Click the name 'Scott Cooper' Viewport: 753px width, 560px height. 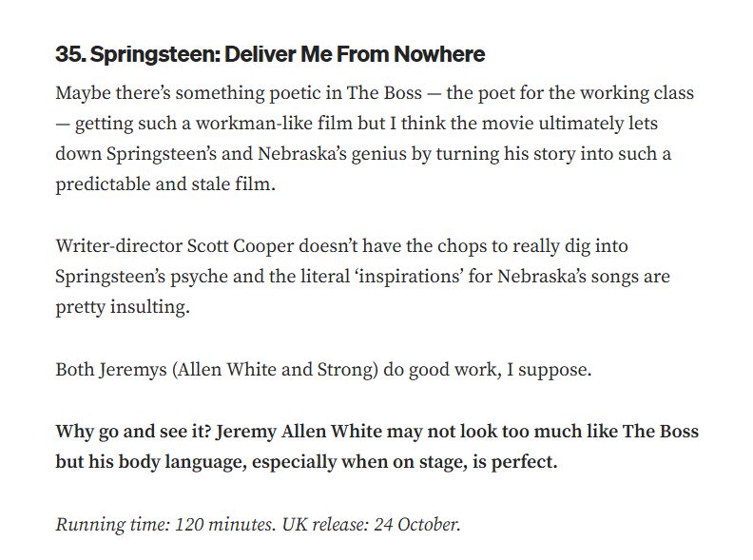[x=241, y=246]
